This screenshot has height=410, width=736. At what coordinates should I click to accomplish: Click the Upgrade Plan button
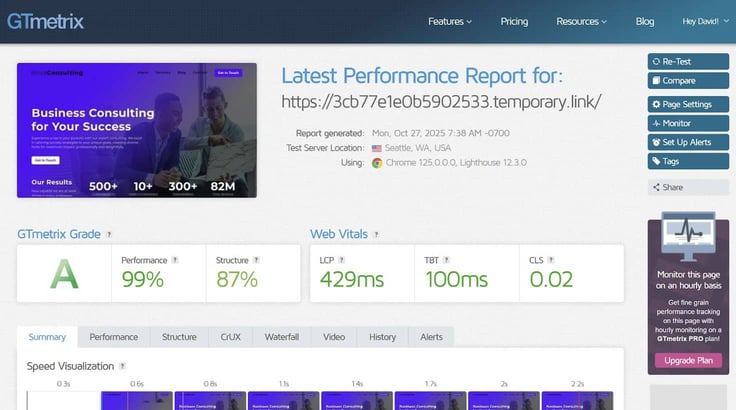click(688, 361)
